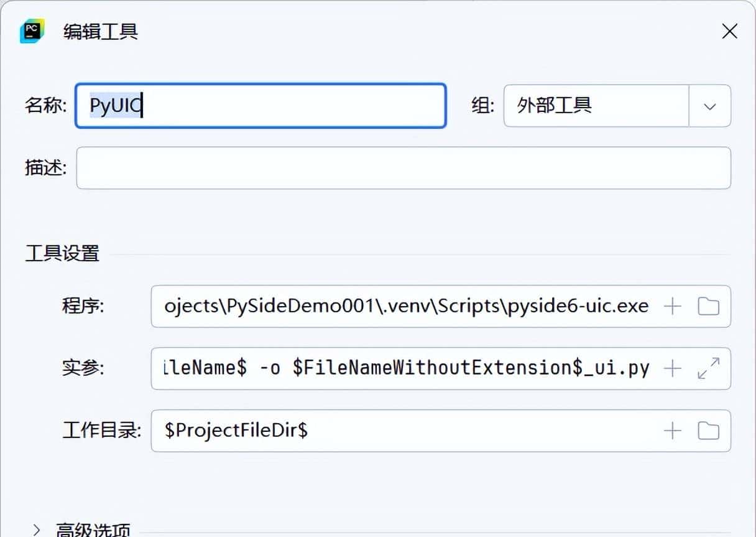The width and height of the screenshot is (756, 537).
Task: Browse for the pyside6-uic executable
Action: [x=708, y=306]
